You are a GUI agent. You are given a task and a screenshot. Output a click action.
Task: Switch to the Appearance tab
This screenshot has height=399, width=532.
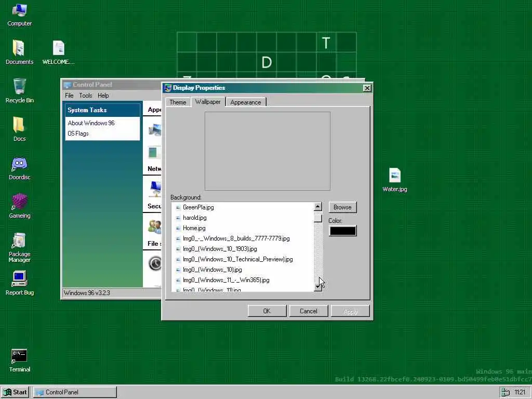click(x=246, y=102)
